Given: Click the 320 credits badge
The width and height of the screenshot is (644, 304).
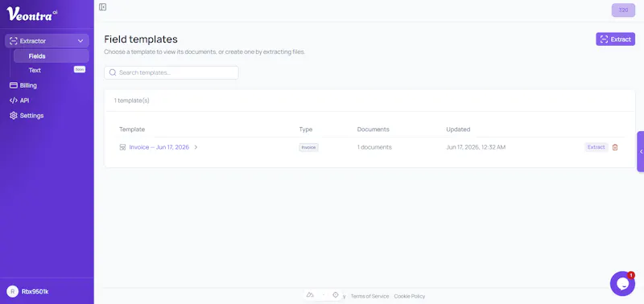Looking at the screenshot, I should pos(623,10).
